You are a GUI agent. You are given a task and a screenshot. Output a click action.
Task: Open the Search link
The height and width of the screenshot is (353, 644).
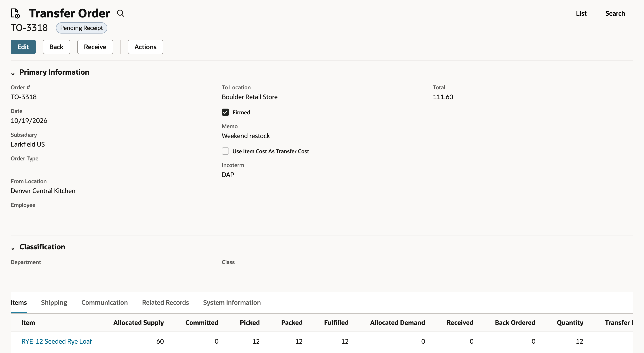(615, 13)
